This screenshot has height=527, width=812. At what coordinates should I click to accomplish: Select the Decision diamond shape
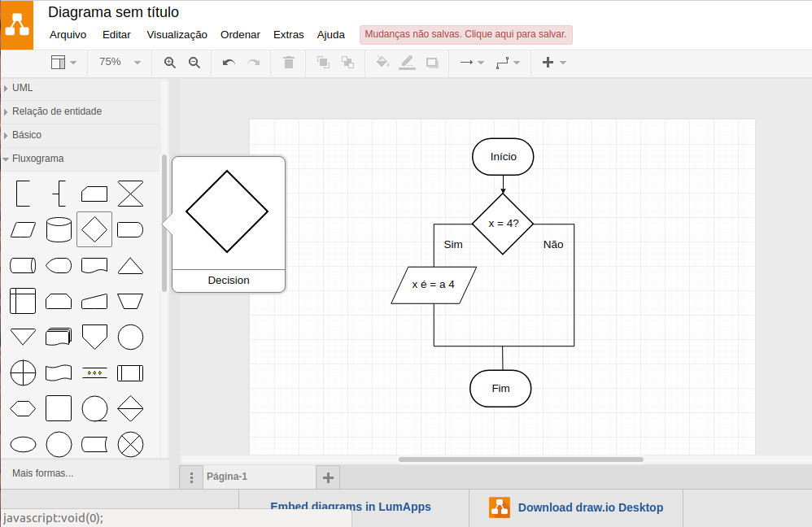click(x=94, y=229)
